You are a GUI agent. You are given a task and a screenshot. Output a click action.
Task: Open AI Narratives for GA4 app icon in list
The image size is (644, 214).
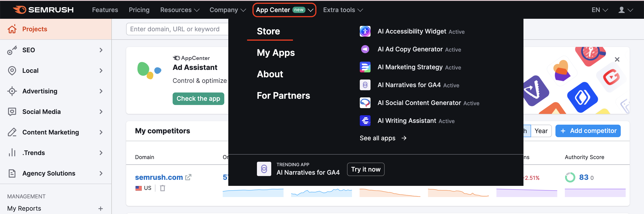(x=365, y=85)
